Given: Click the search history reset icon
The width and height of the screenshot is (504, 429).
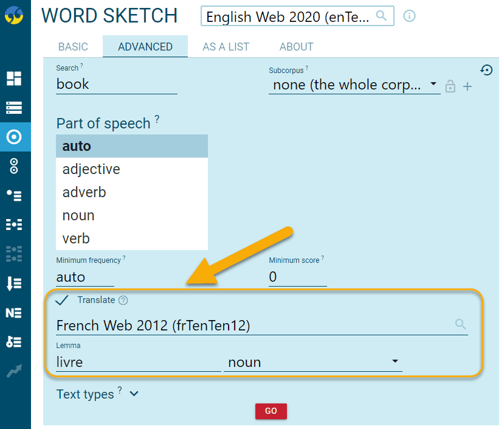Looking at the screenshot, I should pos(486,71).
